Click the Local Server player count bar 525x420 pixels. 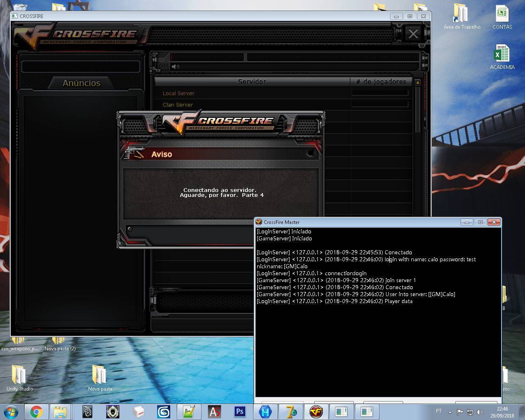tap(380, 93)
